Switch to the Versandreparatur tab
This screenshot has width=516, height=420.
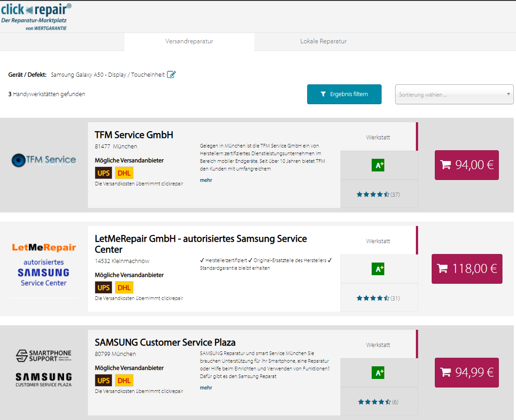(x=189, y=42)
